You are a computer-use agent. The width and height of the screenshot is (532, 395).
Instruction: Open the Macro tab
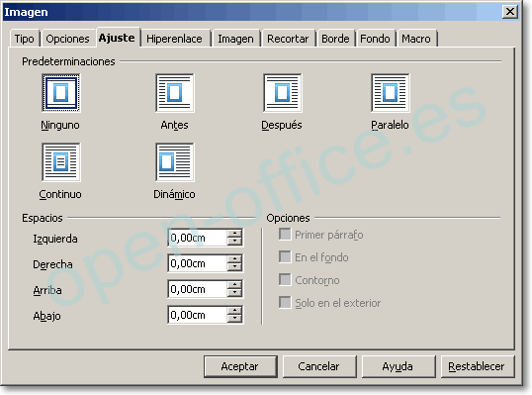pos(416,39)
